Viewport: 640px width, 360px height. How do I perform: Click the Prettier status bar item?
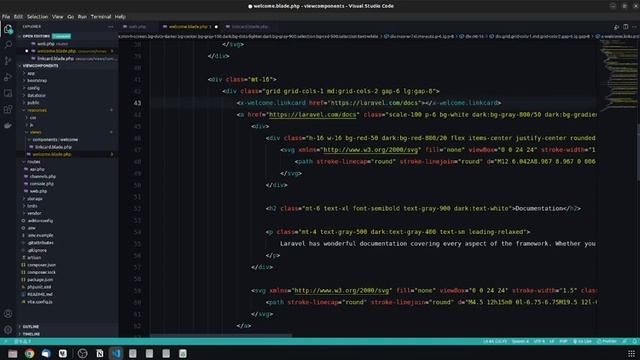click(607, 341)
